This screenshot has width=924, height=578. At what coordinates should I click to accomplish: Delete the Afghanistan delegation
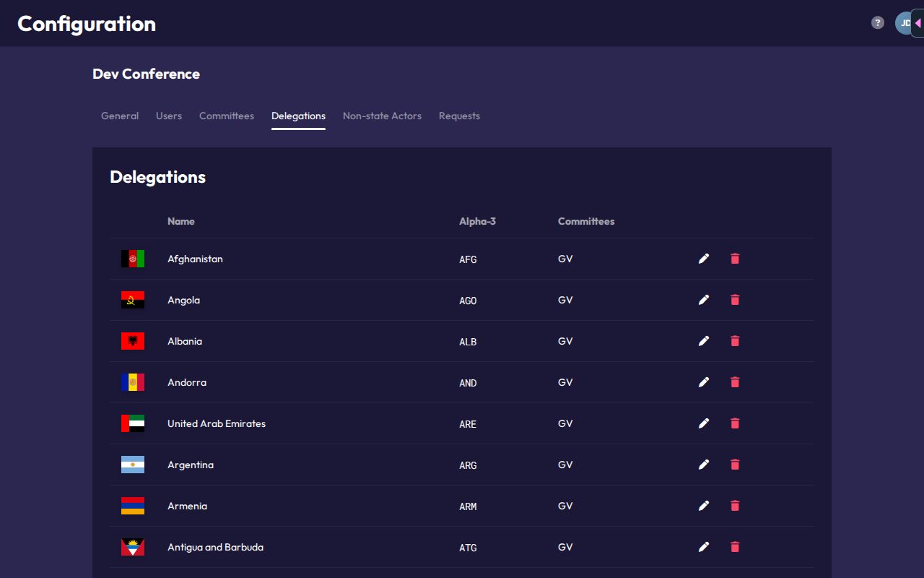735,259
